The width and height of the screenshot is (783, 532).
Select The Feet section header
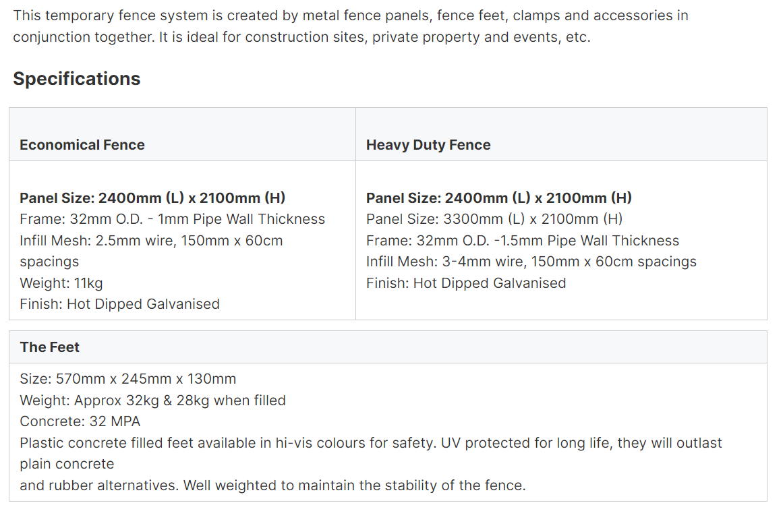(49, 347)
